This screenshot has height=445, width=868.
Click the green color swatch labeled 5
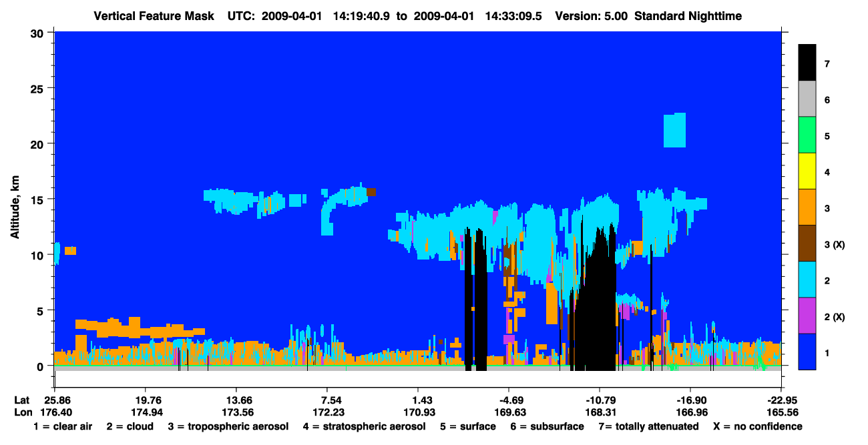point(807,135)
